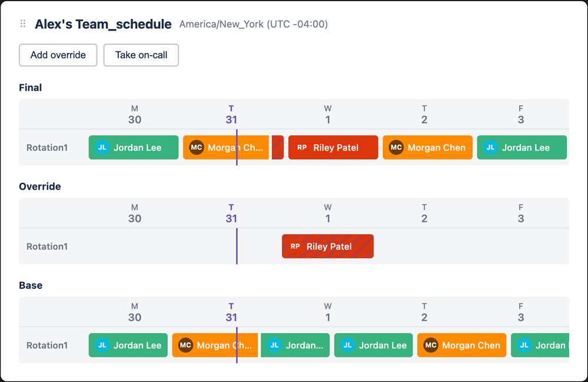Click the Rotation1 label in Final
Screen dimensions: 588x382
[x=47, y=147]
